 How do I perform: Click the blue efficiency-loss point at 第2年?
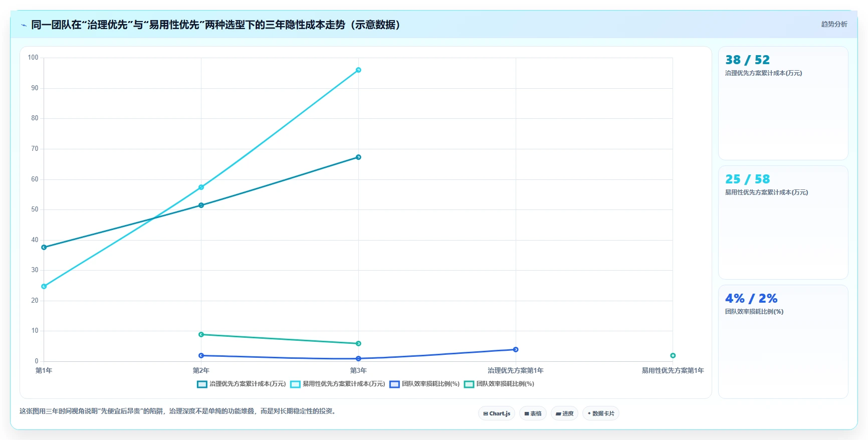pyautogui.click(x=201, y=356)
